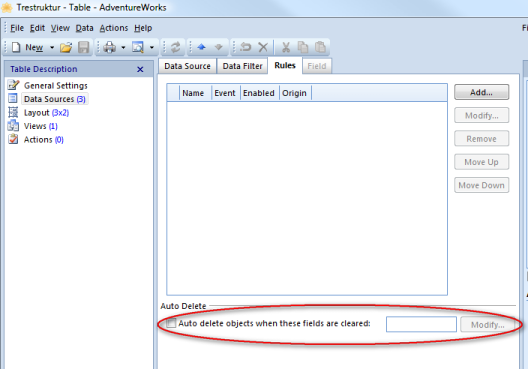Open the Actions menu
Viewport: 528px width, 369px height.
tap(114, 28)
